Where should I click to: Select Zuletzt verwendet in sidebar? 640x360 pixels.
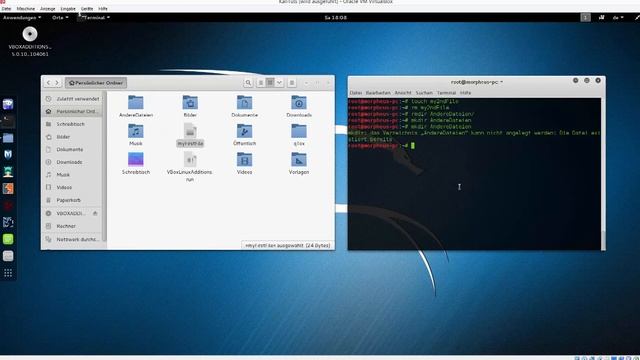(73, 99)
